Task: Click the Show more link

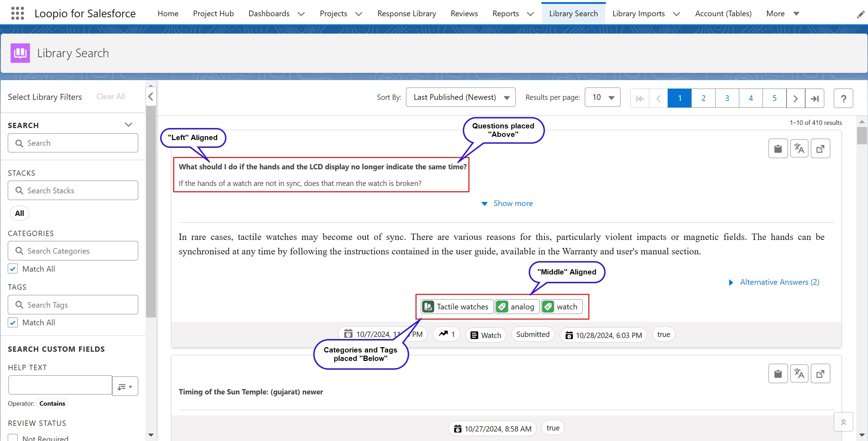Action: coord(512,204)
